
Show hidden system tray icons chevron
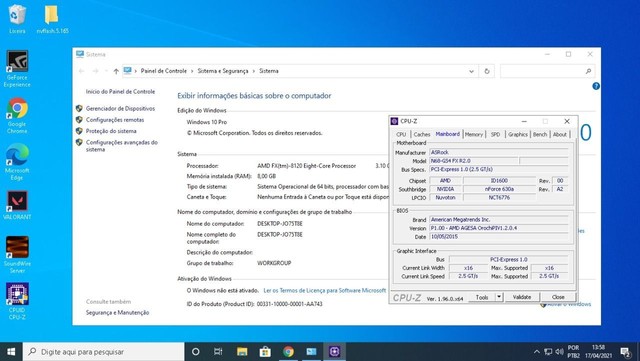536,352
